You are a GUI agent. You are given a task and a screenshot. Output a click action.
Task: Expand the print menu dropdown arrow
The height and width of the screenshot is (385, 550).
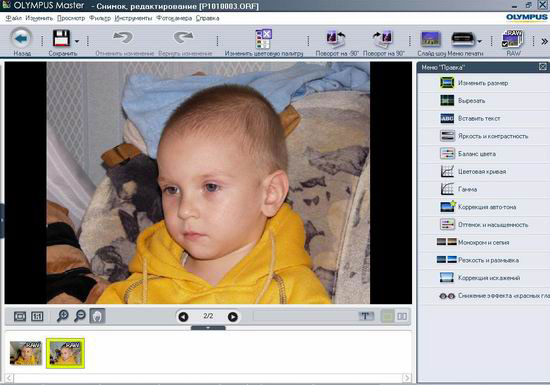(479, 41)
